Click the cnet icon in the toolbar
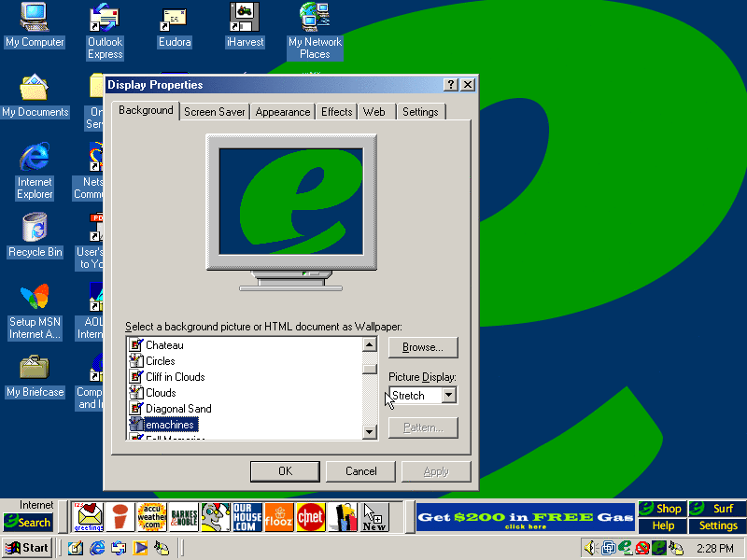Viewport: 747px width, 560px height. (310, 516)
